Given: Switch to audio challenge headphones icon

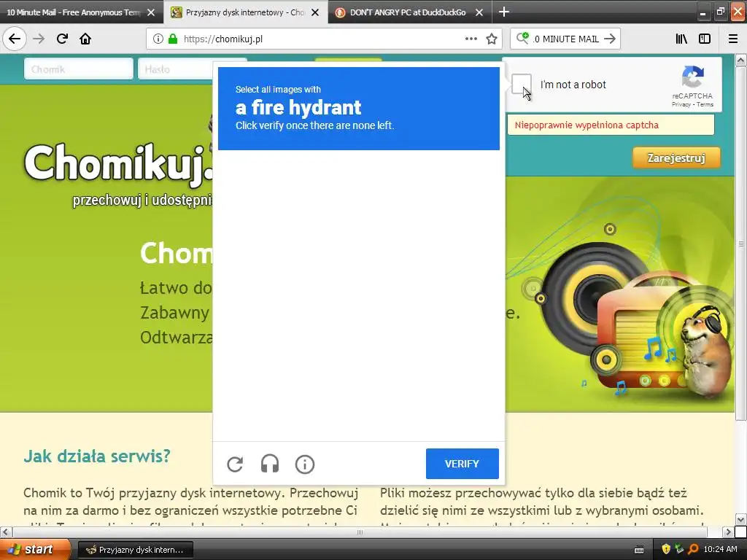Looking at the screenshot, I should point(270,464).
